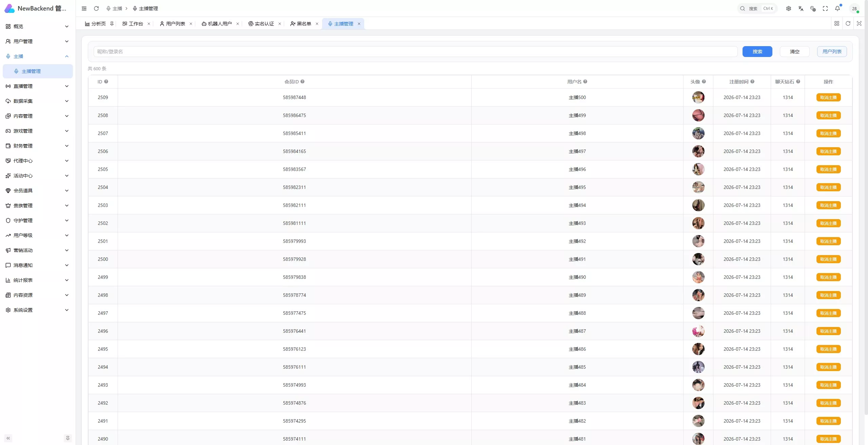868x445 pixels.
Task: Open the notifications bell
Action: (x=837, y=8)
